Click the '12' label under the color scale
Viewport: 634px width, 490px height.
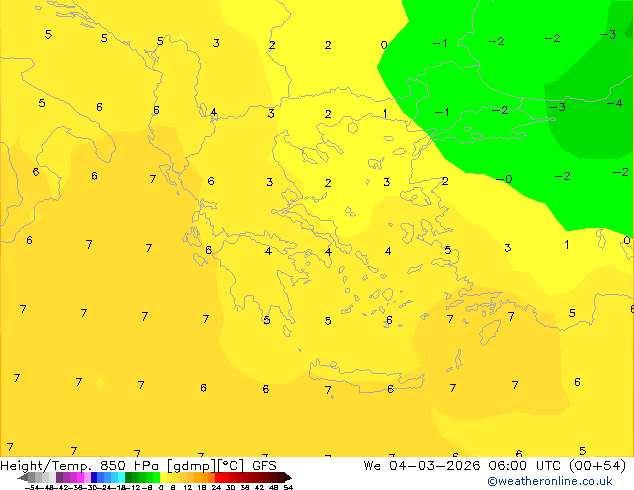coord(188,487)
